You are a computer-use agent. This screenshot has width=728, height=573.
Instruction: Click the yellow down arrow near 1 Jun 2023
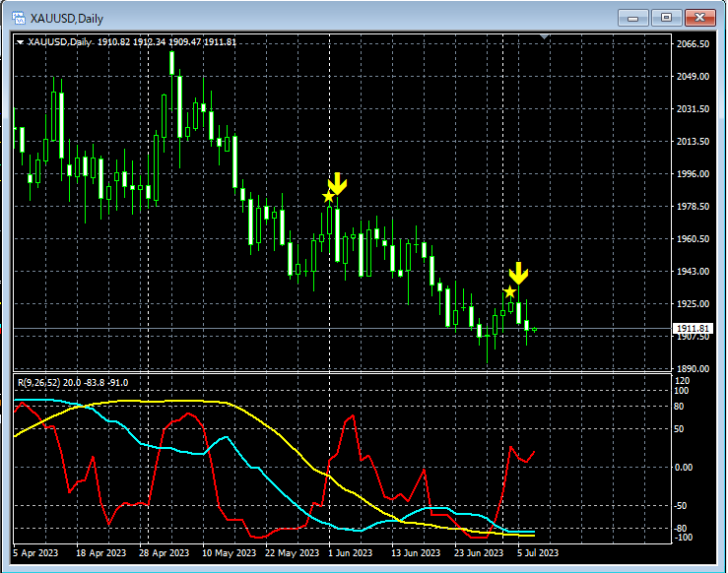click(x=338, y=184)
